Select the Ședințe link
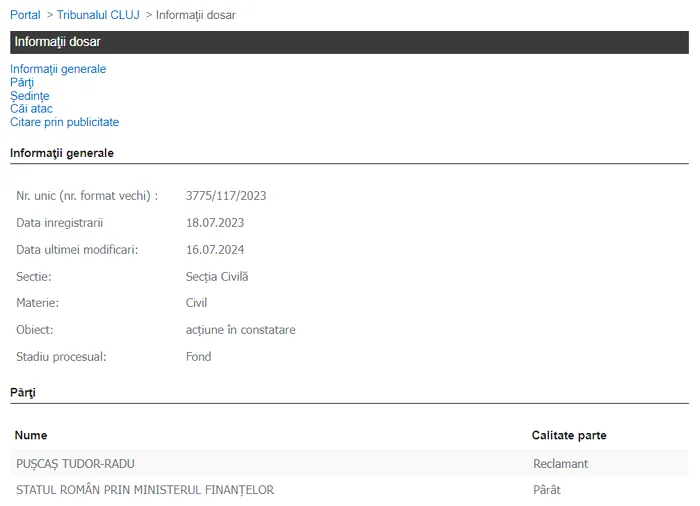This screenshot has height=506, width=700. [30, 96]
